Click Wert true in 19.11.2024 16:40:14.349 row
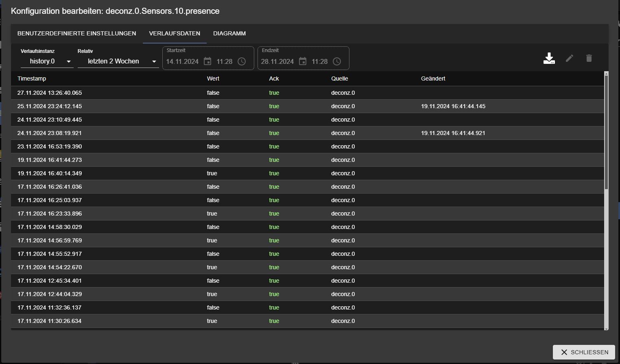620x364 pixels. 212,173
